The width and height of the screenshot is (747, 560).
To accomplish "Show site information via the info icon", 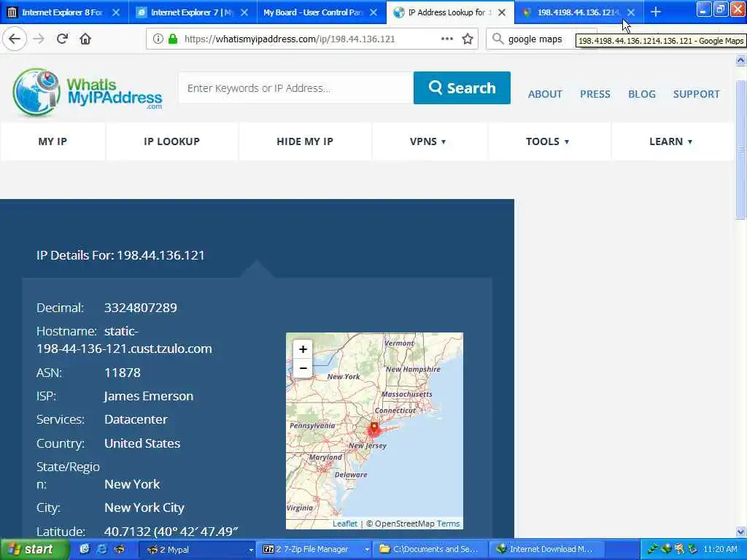I will click(158, 39).
